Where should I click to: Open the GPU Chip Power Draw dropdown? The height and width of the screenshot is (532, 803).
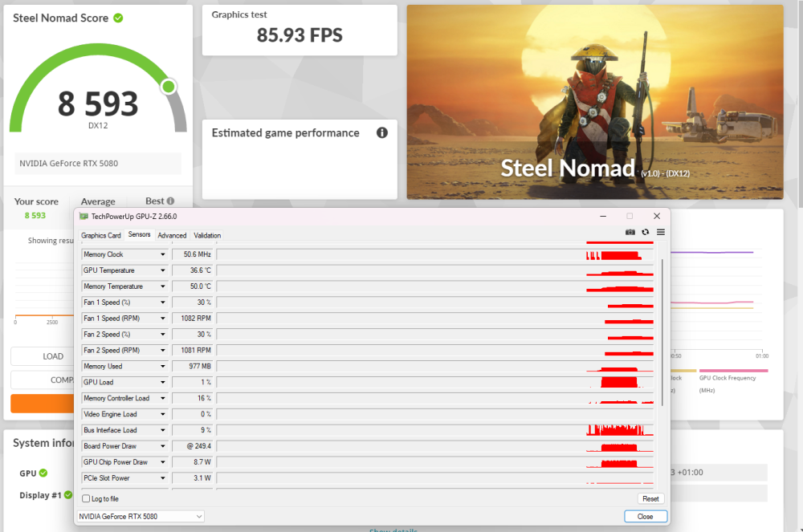pyautogui.click(x=163, y=462)
